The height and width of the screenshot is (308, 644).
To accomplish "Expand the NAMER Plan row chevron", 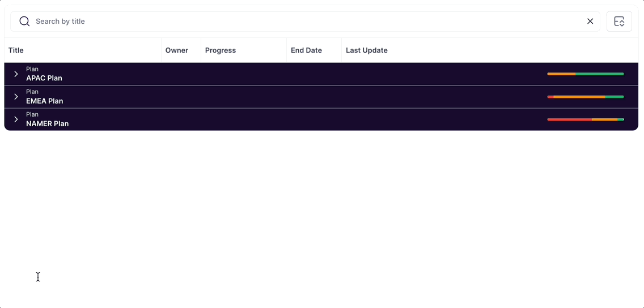I will 16,119.
